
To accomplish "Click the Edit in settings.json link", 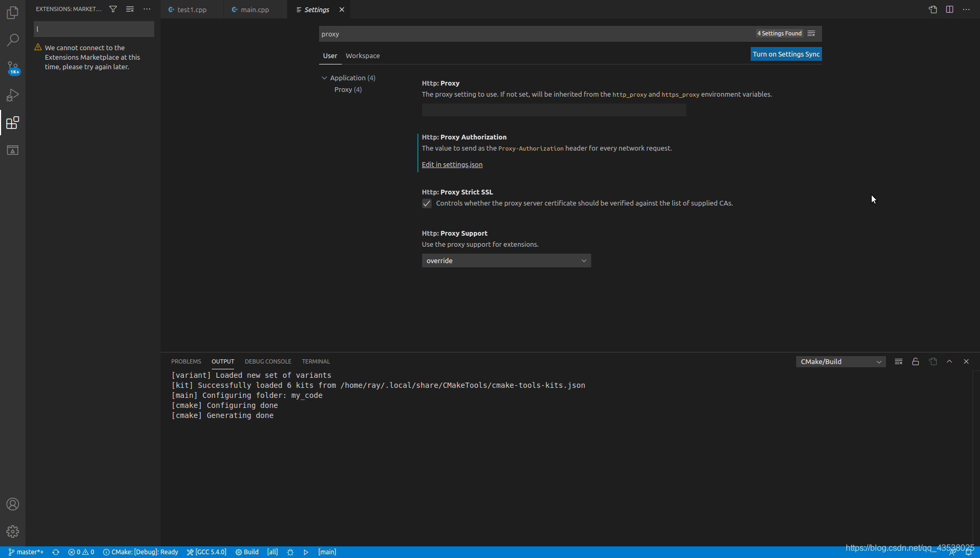I will (x=452, y=164).
